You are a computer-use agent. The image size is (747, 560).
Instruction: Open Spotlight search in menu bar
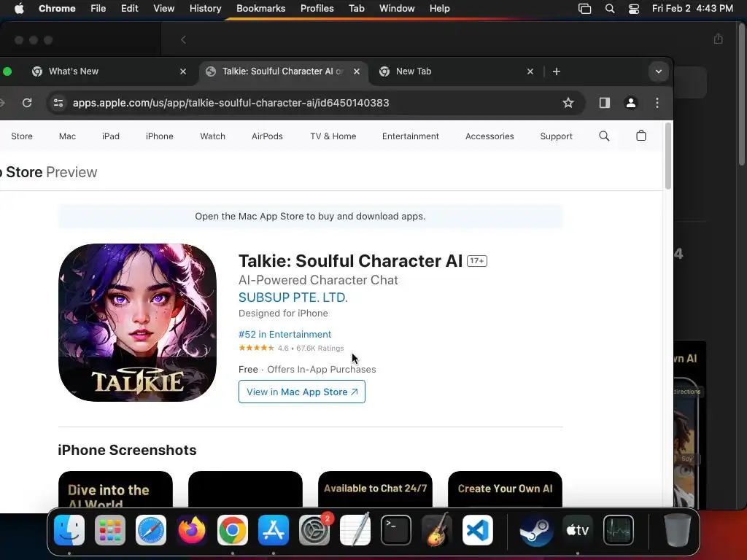tap(610, 9)
